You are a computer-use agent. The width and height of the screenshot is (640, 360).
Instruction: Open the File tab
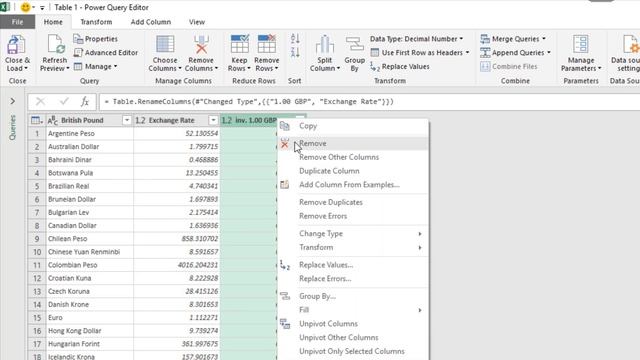17,22
